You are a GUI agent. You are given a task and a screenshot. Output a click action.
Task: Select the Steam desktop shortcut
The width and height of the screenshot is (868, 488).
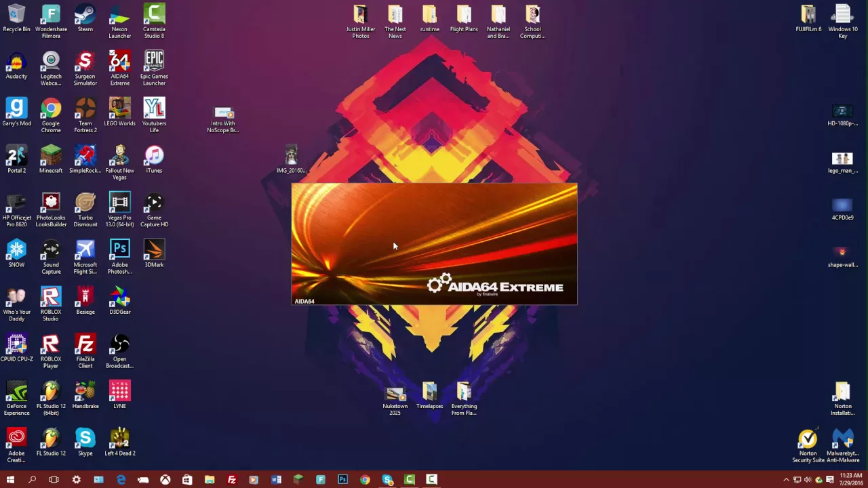(x=85, y=19)
